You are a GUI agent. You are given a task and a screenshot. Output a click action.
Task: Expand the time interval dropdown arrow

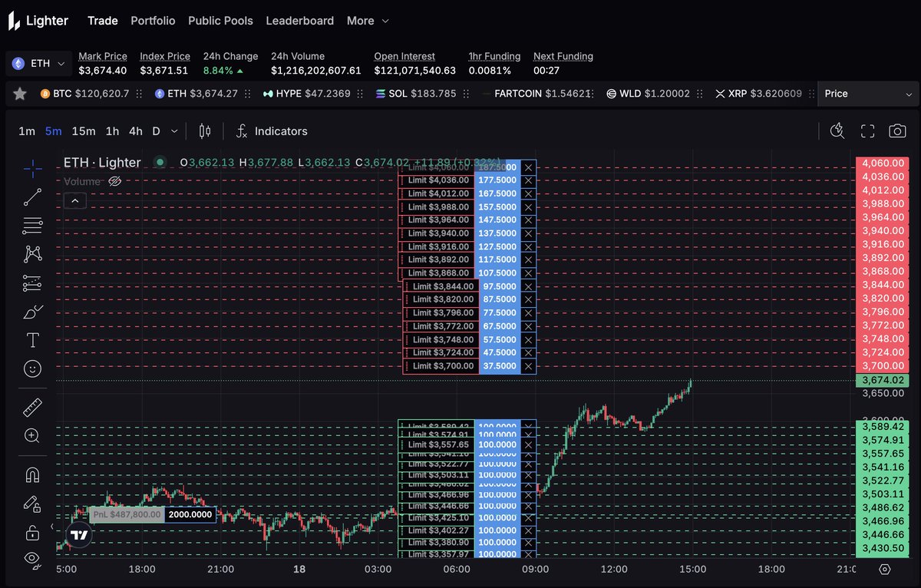pyautogui.click(x=175, y=131)
